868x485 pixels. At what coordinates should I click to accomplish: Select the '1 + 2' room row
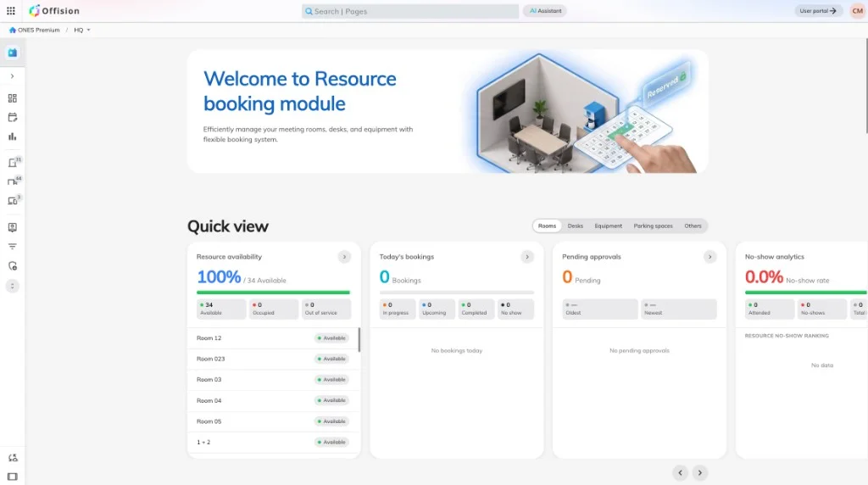274,443
